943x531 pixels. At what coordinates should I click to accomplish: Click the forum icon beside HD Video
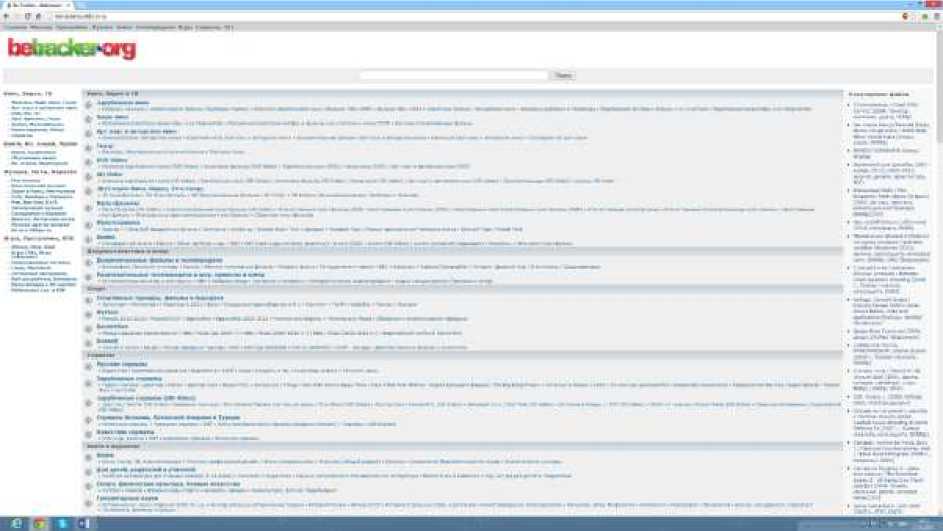coord(89,177)
